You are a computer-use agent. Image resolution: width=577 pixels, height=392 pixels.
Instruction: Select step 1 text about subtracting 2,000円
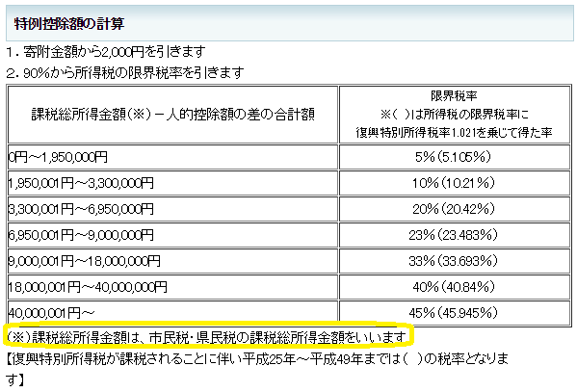(x=106, y=52)
